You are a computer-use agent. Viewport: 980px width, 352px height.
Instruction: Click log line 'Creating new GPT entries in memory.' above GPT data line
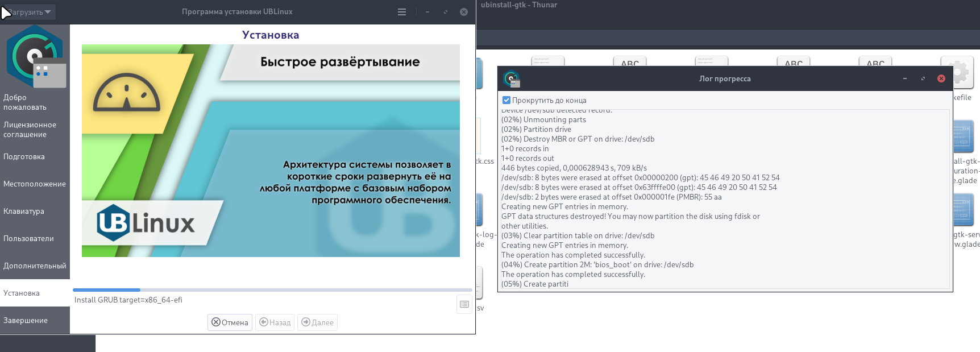(564, 207)
